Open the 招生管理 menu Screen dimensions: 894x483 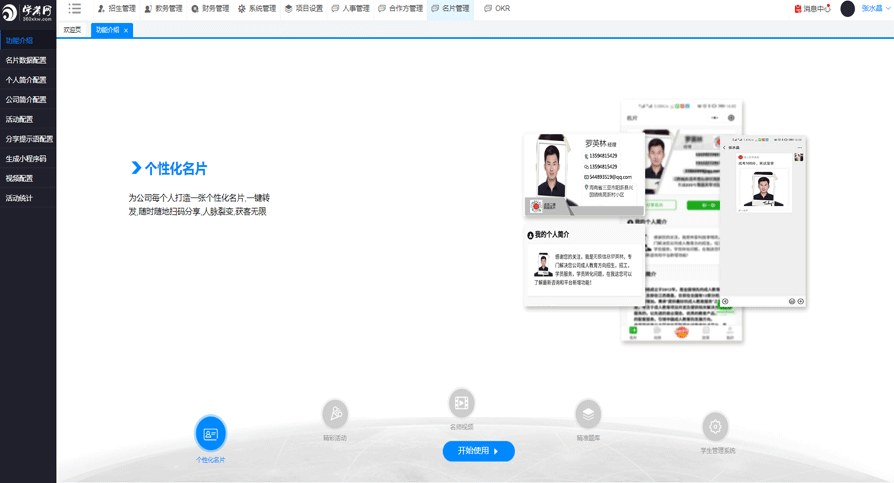pyautogui.click(x=116, y=9)
